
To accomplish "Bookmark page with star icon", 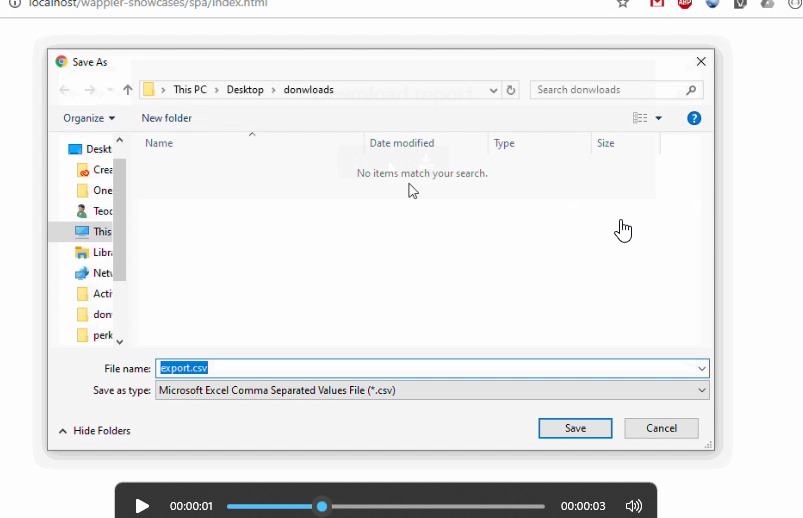I will [x=623, y=4].
